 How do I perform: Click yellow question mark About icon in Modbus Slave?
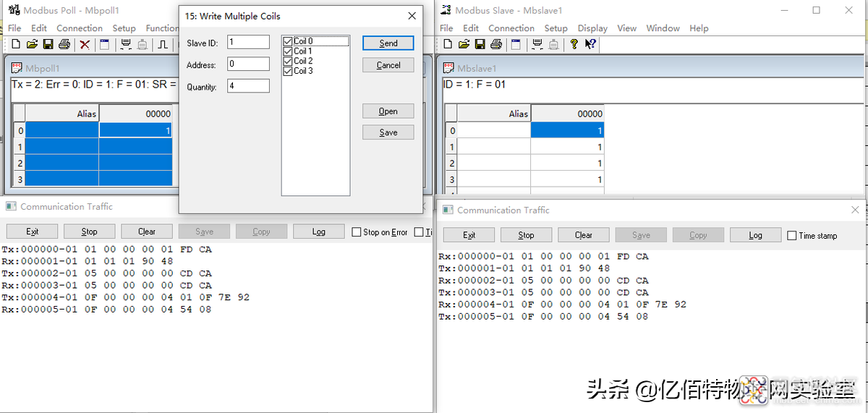[574, 44]
